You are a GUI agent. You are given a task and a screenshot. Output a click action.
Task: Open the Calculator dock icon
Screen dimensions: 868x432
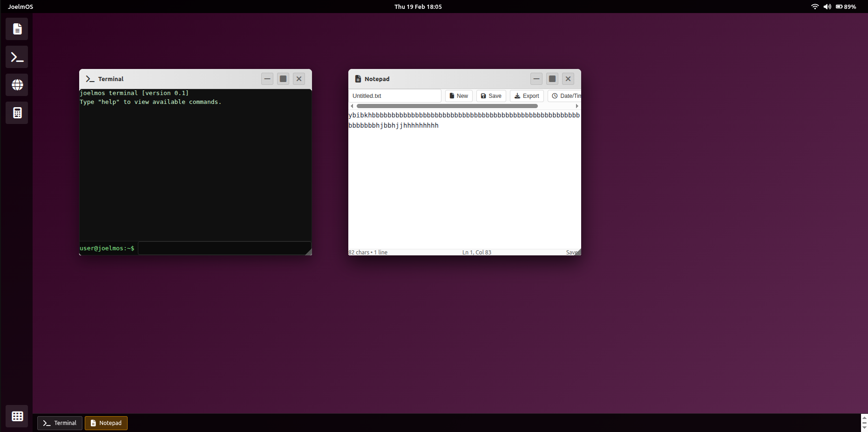[x=17, y=113]
